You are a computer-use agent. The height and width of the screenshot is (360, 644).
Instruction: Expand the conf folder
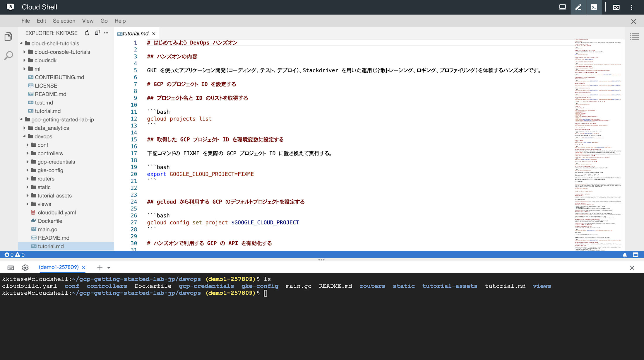click(28, 145)
